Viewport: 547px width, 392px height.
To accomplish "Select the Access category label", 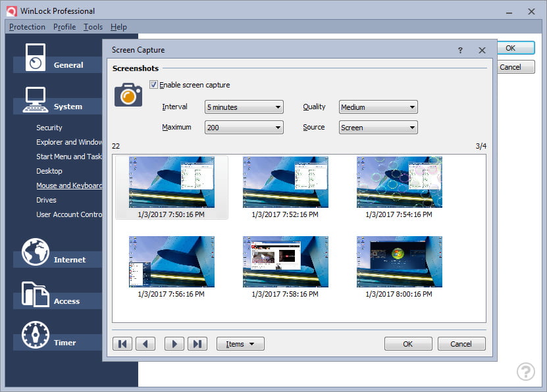I will click(x=66, y=301).
